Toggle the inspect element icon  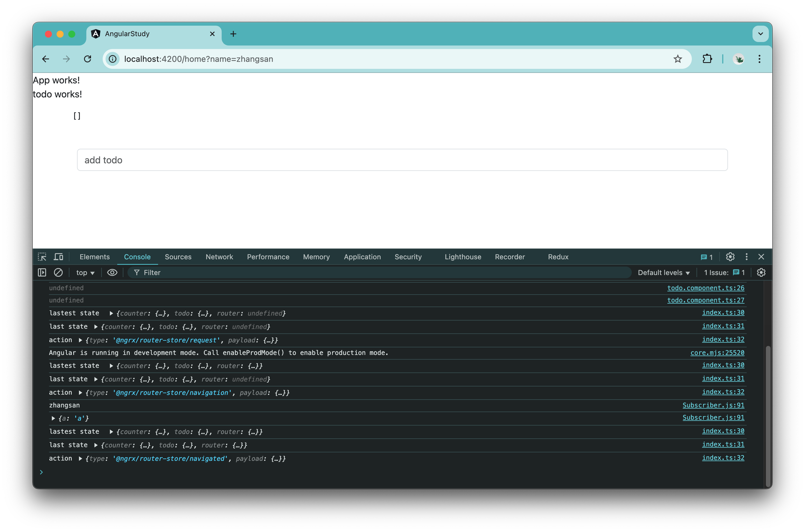(43, 256)
